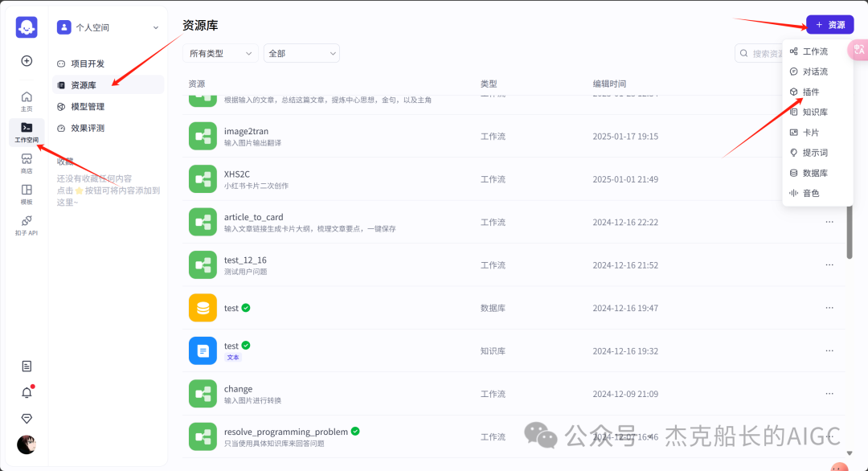Choose 对话流 from the resource menu

click(x=817, y=72)
